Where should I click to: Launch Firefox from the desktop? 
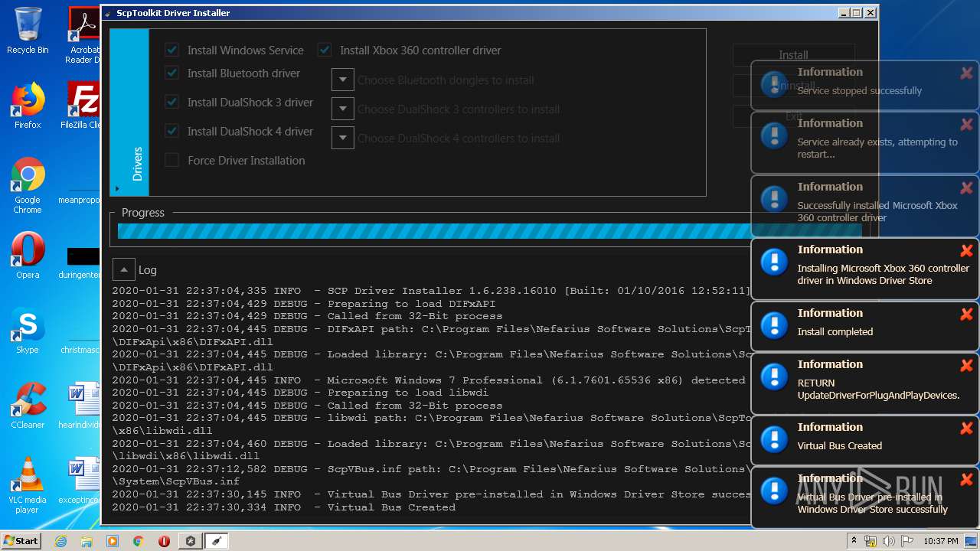tap(28, 106)
